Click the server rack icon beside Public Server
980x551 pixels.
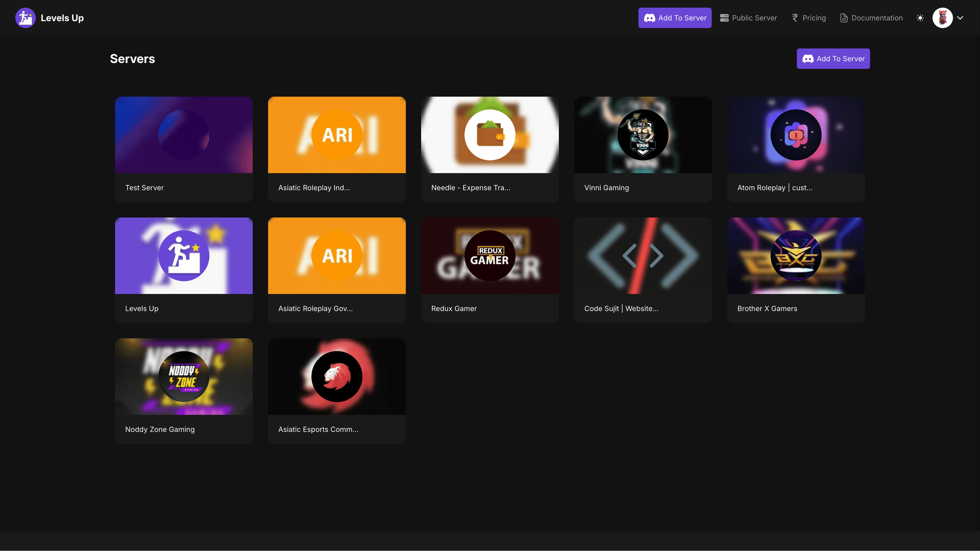coord(724,18)
